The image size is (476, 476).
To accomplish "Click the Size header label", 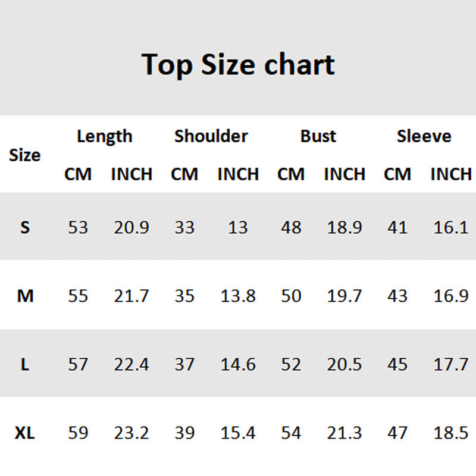I will [25, 155].
